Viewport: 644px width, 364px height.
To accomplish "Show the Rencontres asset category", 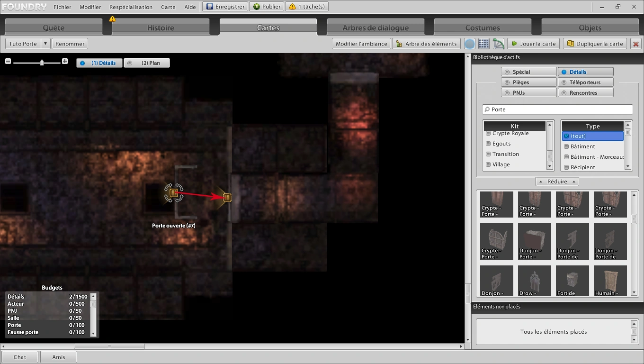I will tap(585, 93).
